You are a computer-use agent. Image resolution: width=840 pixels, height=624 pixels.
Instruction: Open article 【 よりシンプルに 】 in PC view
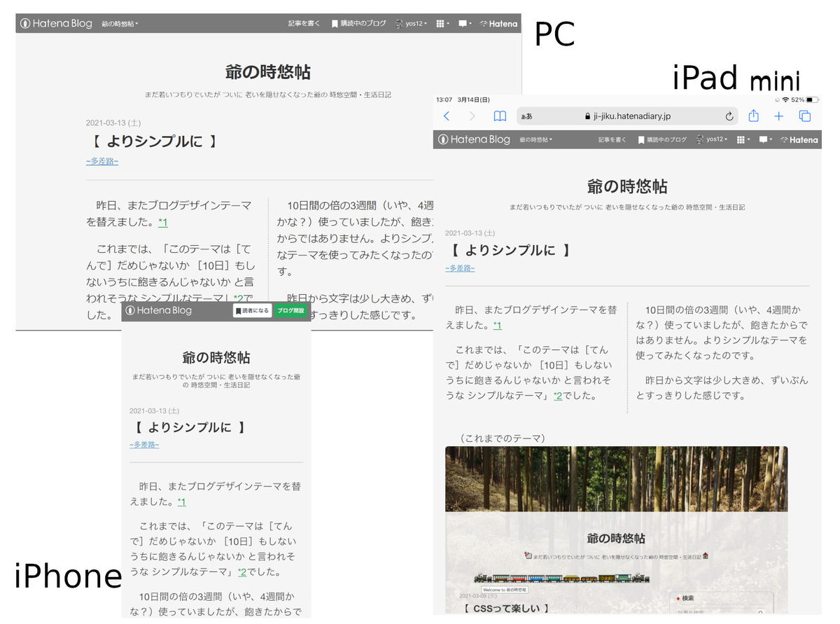(x=155, y=141)
